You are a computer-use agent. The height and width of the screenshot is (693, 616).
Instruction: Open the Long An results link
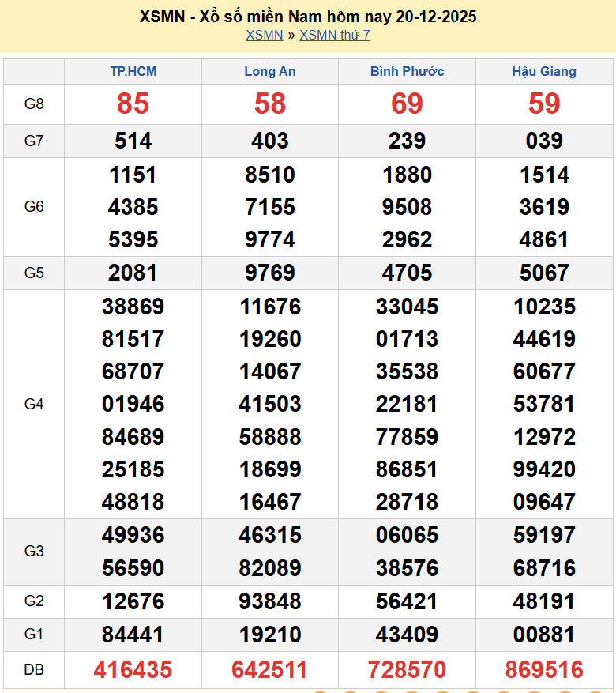click(270, 71)
